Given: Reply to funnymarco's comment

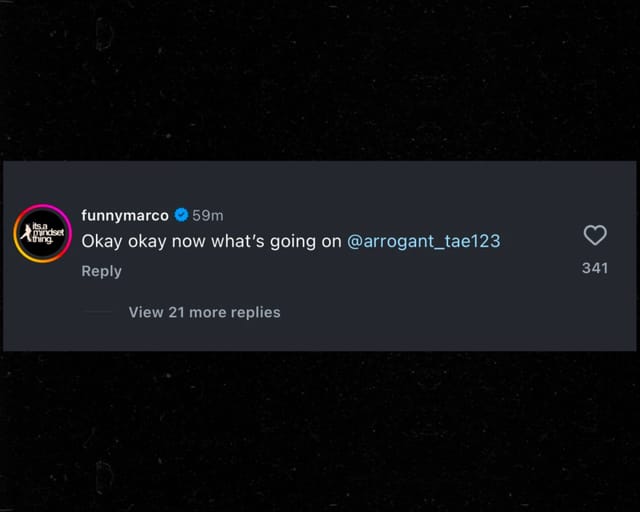Looking at the screenshot, I should pyautogui.click(x=101, y=271).
